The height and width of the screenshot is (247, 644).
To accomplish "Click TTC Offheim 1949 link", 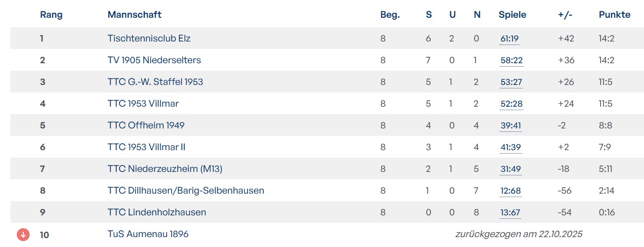I will click(x=146, y=125).
